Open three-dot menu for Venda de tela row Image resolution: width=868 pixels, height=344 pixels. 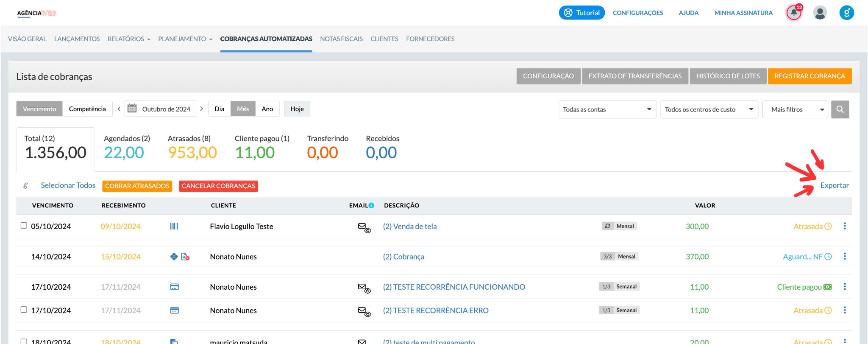tap(845, 226)
